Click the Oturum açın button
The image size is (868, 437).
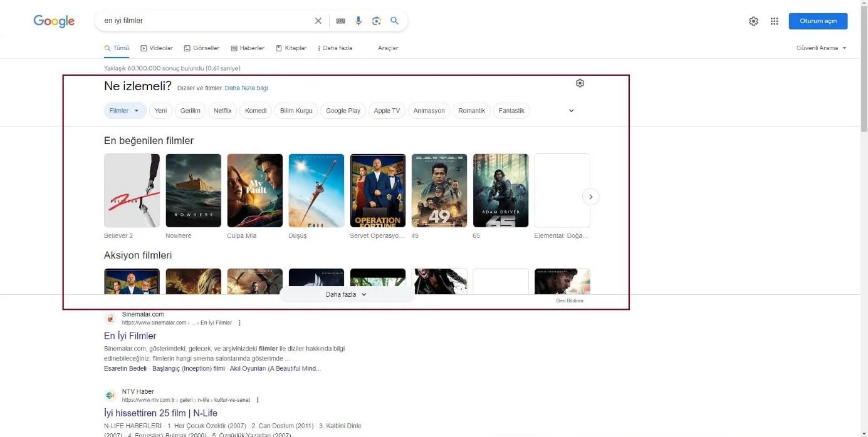click(818, 21)
